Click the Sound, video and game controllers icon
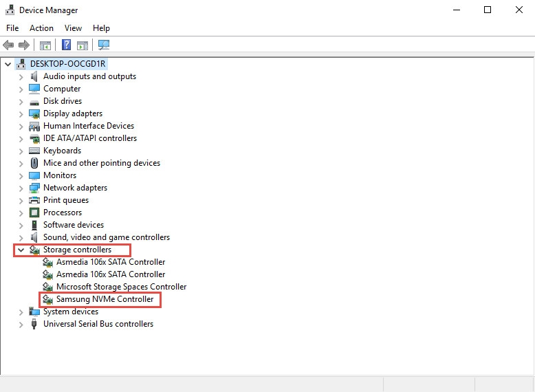 pos(34,237)
